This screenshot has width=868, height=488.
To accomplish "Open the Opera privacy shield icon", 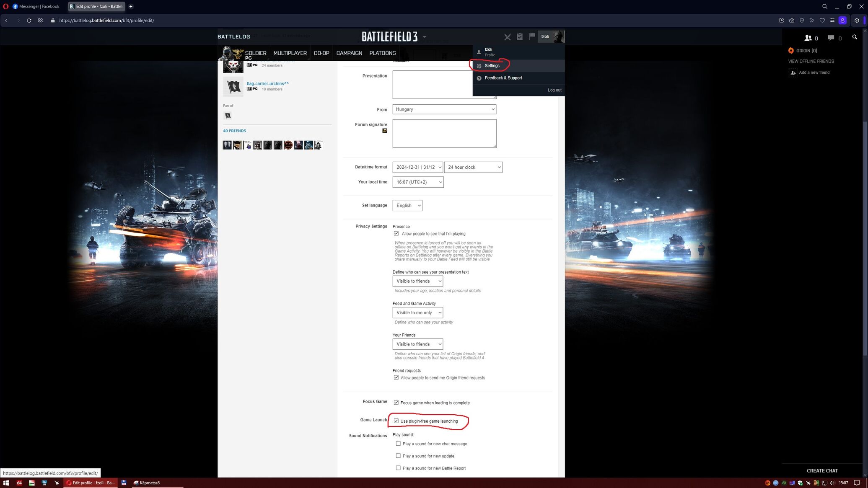I will pyautogui.click(x=802, y=21).
